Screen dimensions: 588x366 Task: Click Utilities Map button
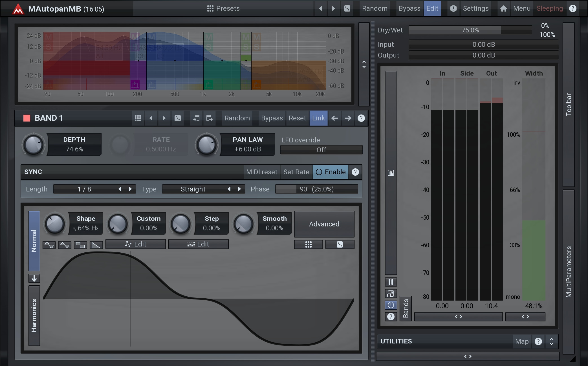click(x=522, y=341)
